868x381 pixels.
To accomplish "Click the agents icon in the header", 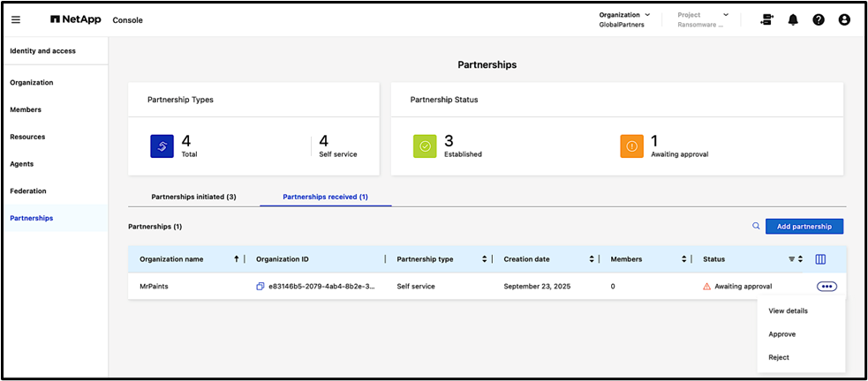I will tap(766, 19).
